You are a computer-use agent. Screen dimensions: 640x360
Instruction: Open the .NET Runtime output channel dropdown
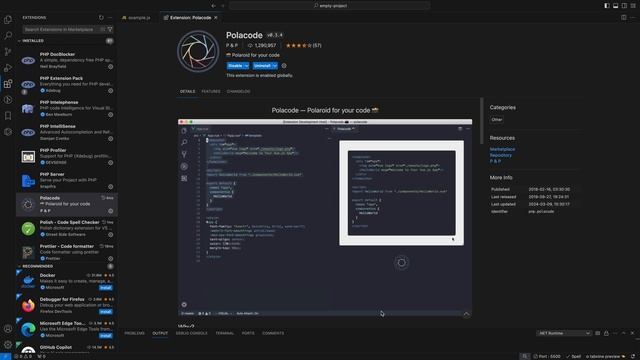[564, 333]
